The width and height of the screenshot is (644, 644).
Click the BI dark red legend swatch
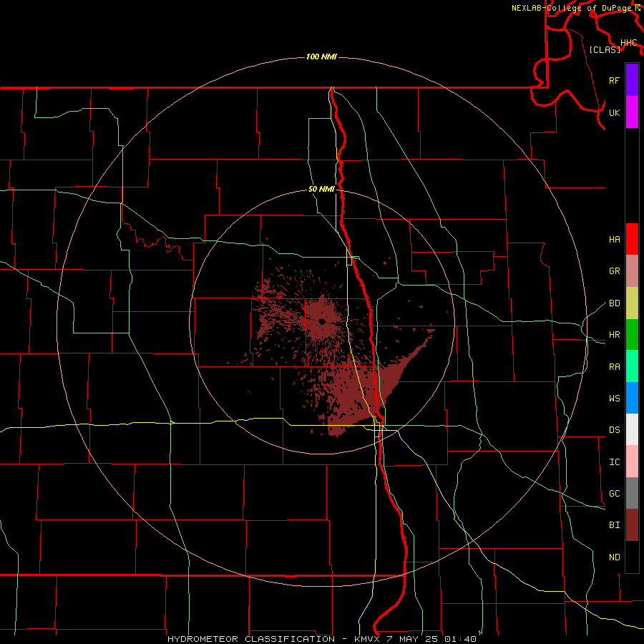click(x=632, y=525)
